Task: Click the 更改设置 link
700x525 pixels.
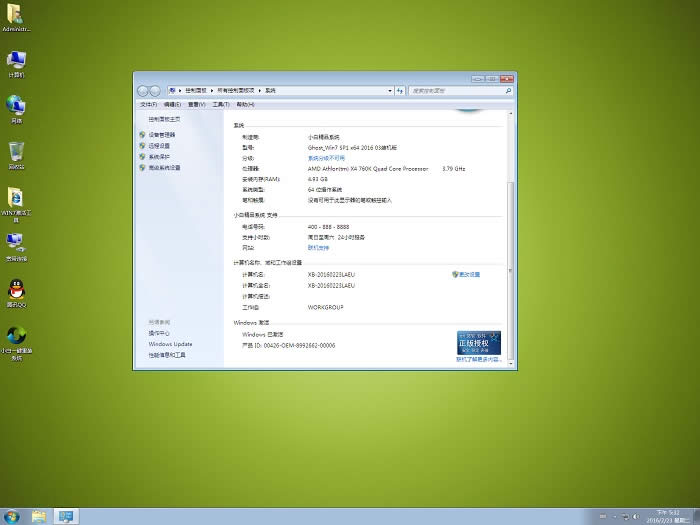Action: [469, 274]
